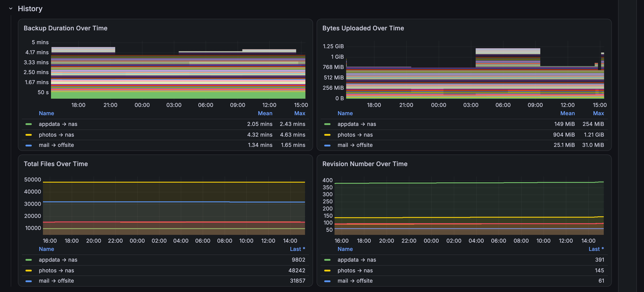Click yellow photos swatch in Backup Duration legend
This screenshot has height=292, width=644.
[28, 135]
